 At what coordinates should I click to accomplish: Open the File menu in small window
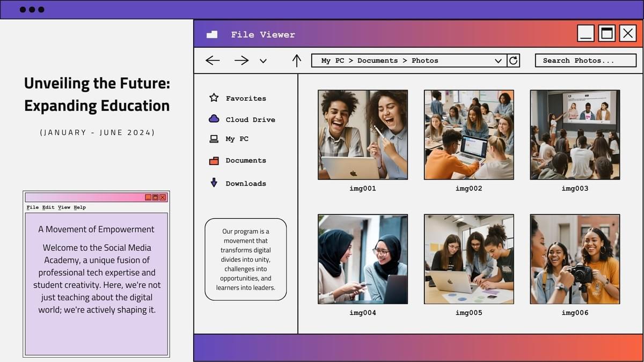(x=33, y=208)
